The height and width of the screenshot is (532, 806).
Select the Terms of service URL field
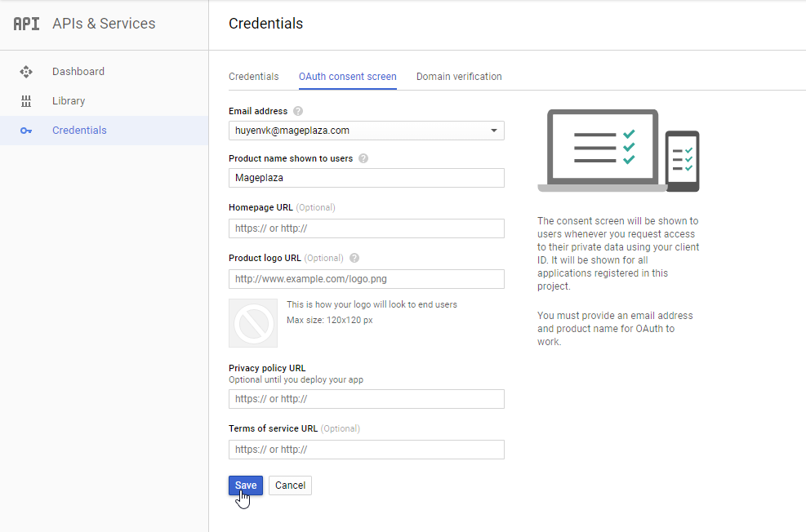(x=366, y=450)
